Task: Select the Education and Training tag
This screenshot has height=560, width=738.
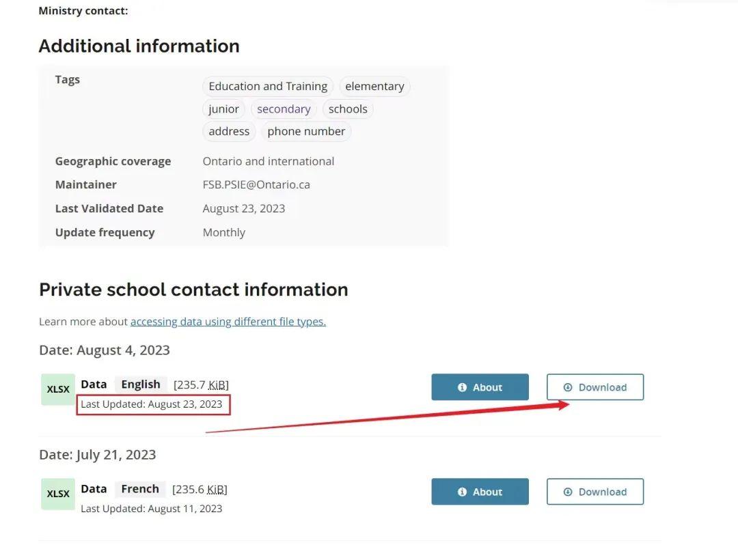Action: tap(268, 86)
